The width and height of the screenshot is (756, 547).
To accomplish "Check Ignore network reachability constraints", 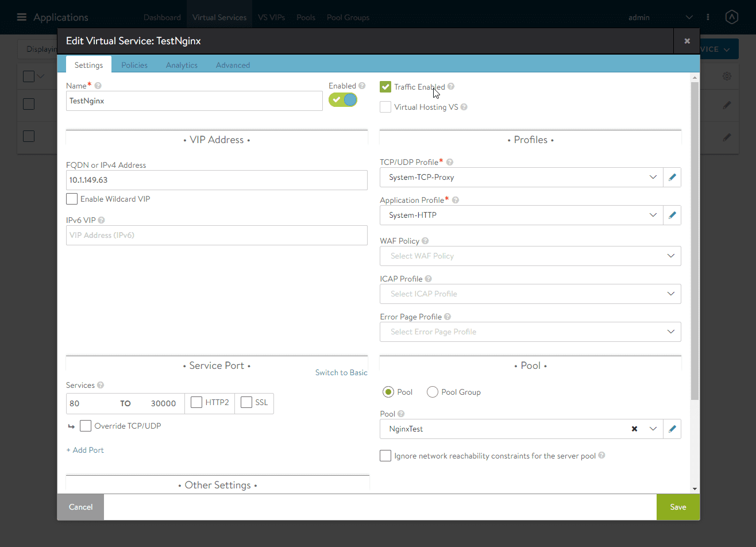I will (x=385, y=456).
